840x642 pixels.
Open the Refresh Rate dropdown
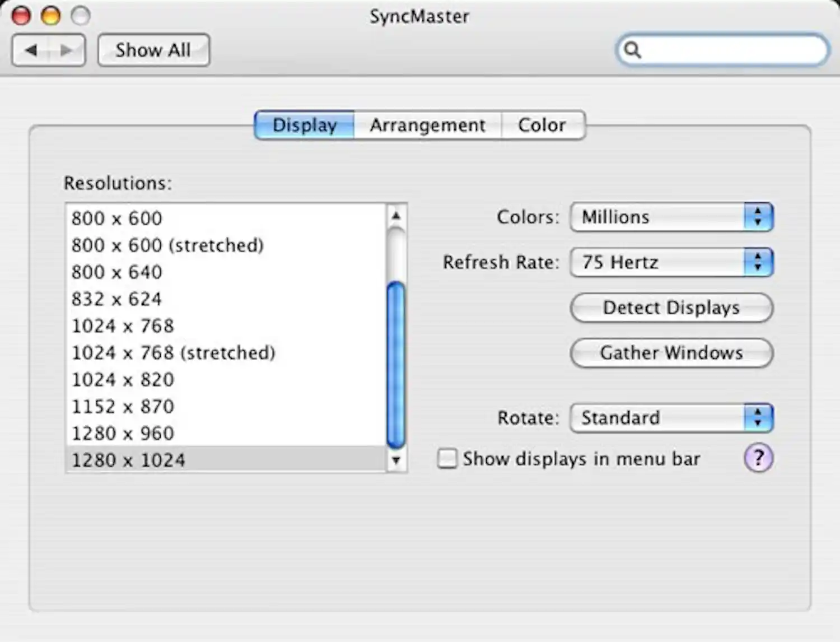coord(661,262)
